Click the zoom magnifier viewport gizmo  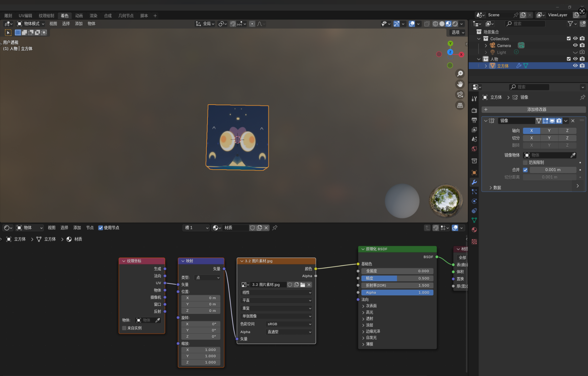click(x=460, y=74)
